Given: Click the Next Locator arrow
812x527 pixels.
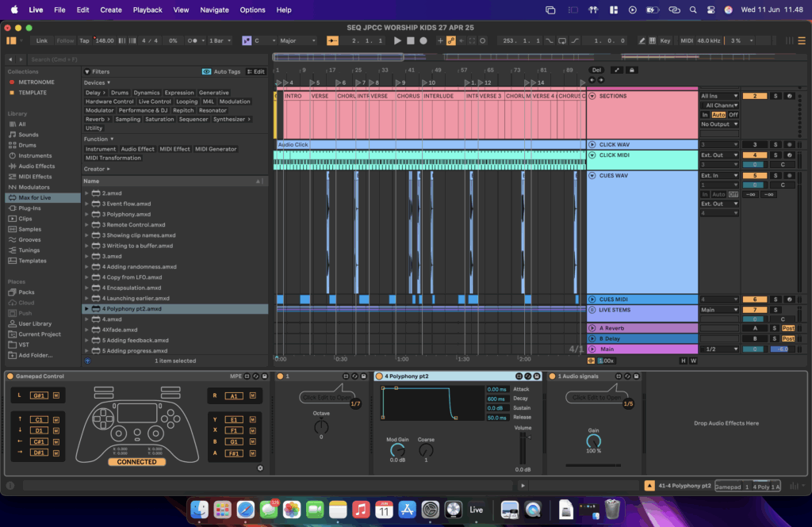Looking at the screenshot, I should point(601,80).
